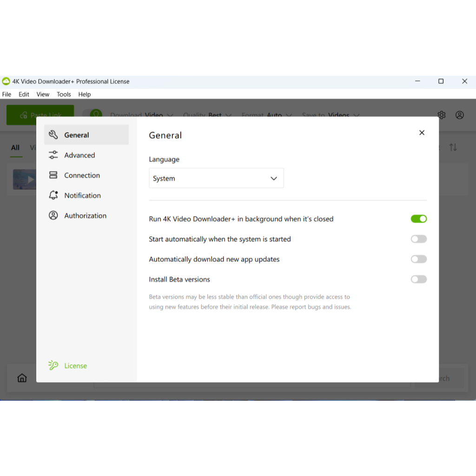
Task: Toggle the smart mode bulb switch
Action: (x=93, y=113)
